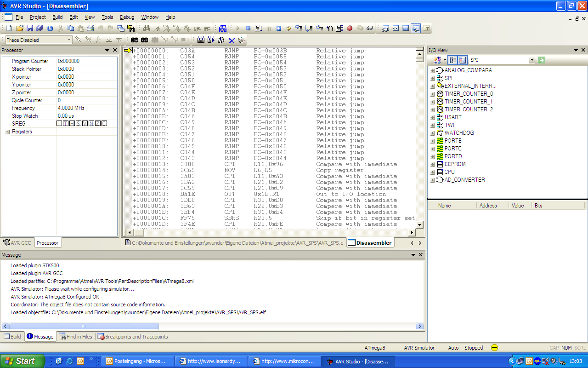Toggle the C flag in SREG
The width and height of the screenshot is (588, 368).
point(104,124)
